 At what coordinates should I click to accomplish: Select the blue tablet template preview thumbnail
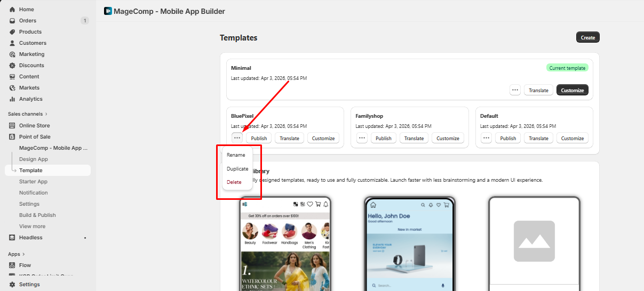click(409, 244)
